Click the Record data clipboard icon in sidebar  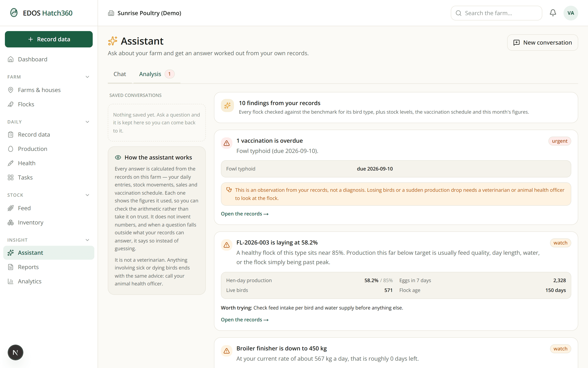click(x=11, y=135)
